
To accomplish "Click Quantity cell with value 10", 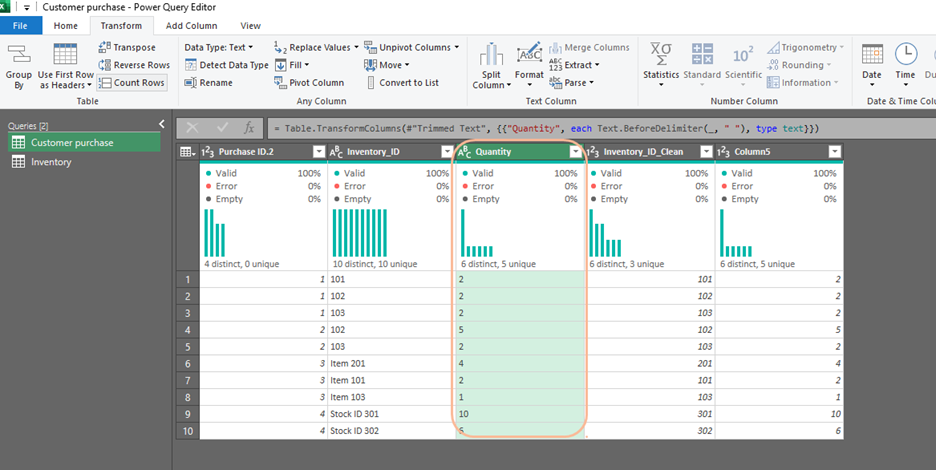I will click(520, 414).
